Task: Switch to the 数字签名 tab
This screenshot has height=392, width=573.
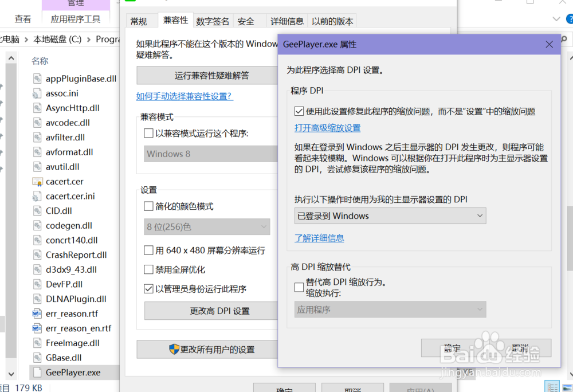Action: tap(213, 21)
